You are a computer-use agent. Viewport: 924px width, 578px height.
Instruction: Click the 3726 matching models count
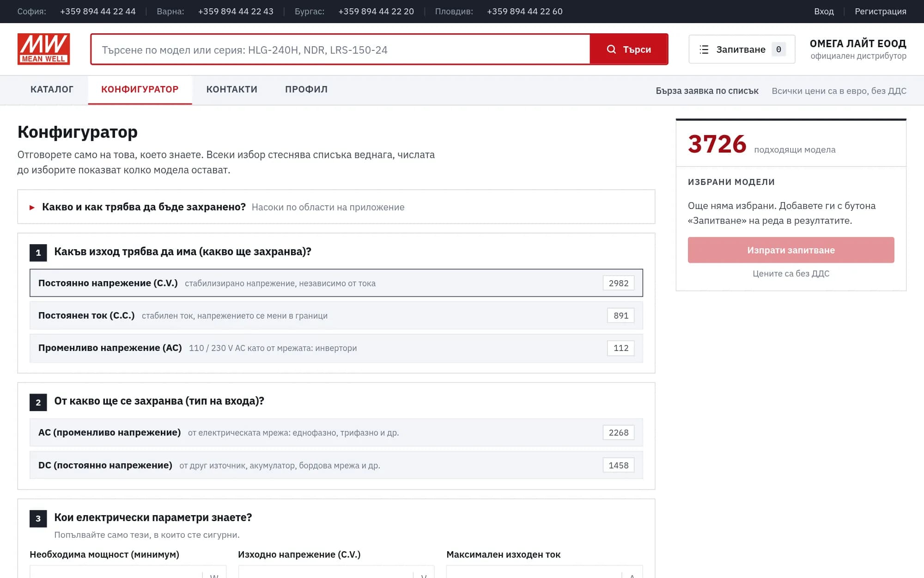(717, 144)
